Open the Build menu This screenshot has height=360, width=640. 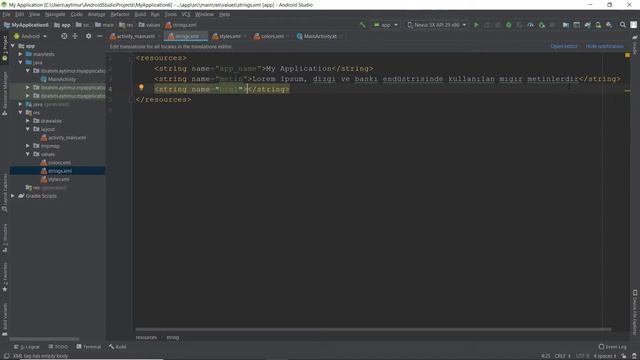[x=140, y=14]
